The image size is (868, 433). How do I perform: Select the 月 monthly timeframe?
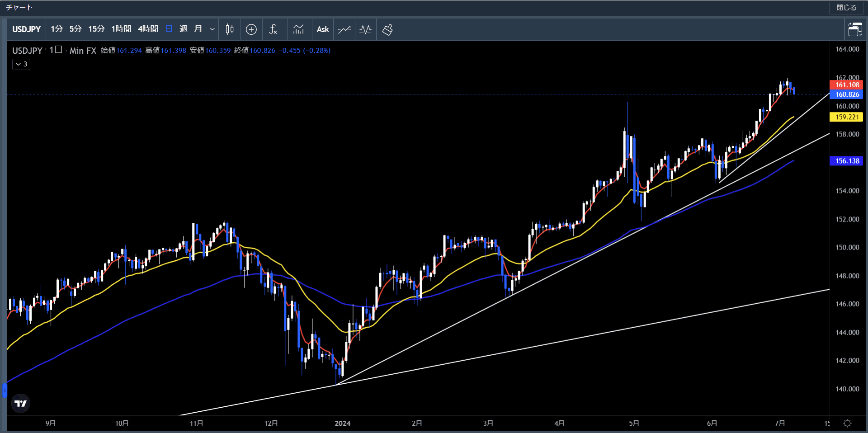coord(198,29)
